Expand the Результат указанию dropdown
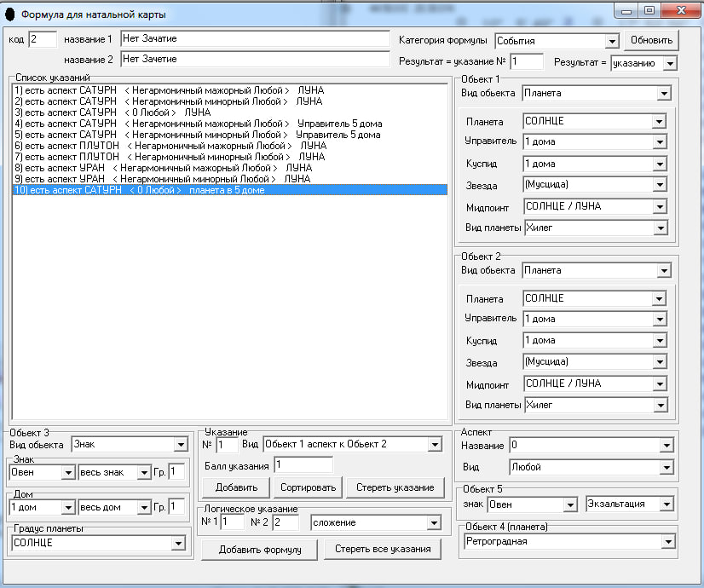Screen dimensions: 704x588 click(x=669, y=63)
